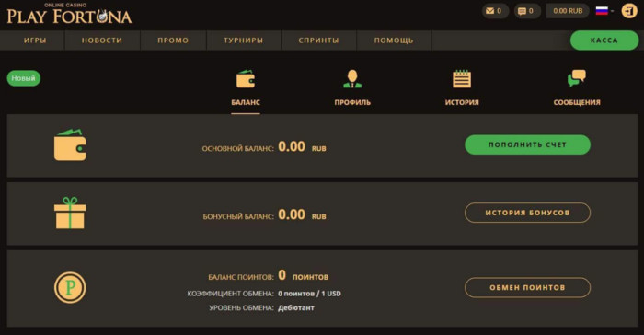
Task: Click the gift box bonus icon
Action: point(70,213)
